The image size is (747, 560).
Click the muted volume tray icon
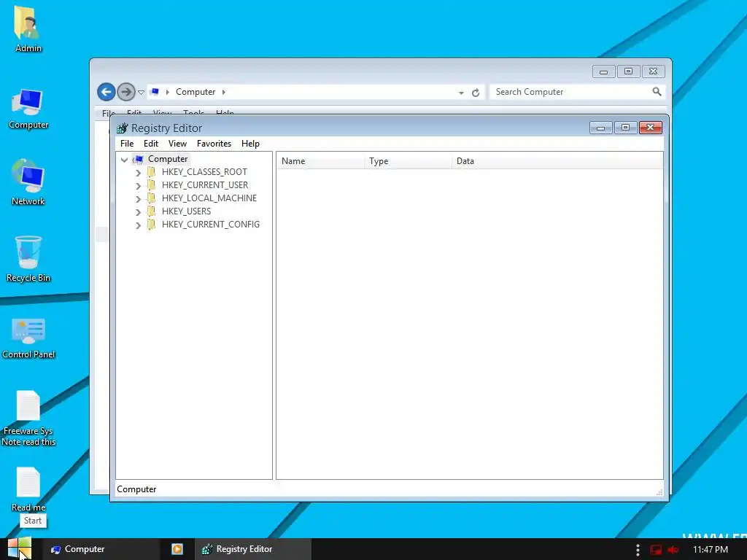tap(673, 550)
